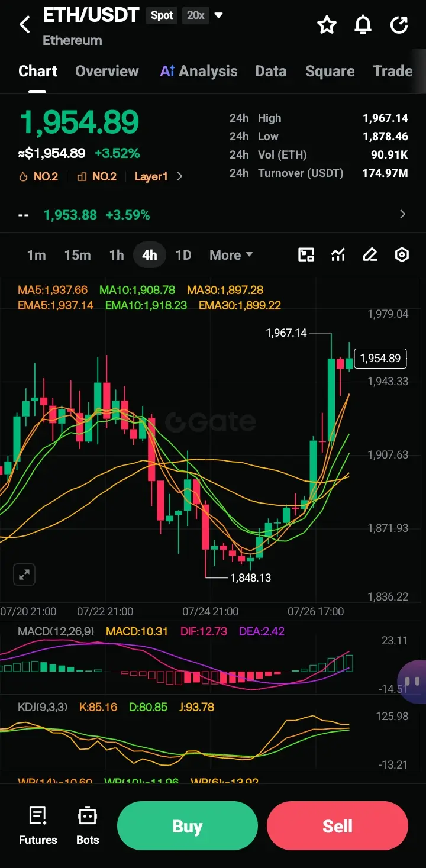Tap the 1,848.13 low marker on chart

click(251, 577)
